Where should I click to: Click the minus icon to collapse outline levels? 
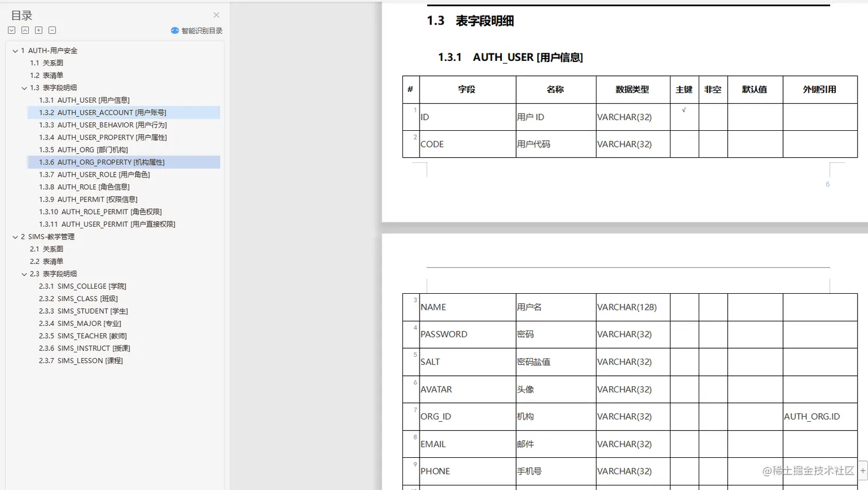pos(51,30)
